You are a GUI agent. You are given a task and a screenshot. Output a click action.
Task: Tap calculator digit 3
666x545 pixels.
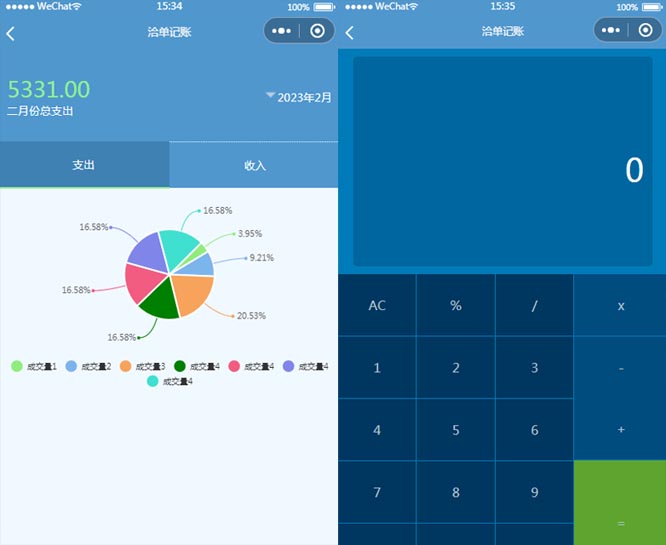pyautogui.click(x=534, y=367)
